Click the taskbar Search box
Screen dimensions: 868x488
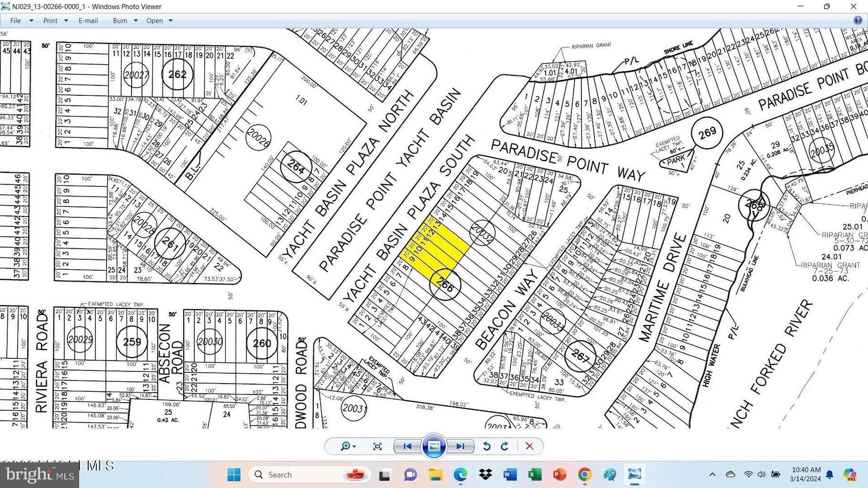[x=310, y=475]
